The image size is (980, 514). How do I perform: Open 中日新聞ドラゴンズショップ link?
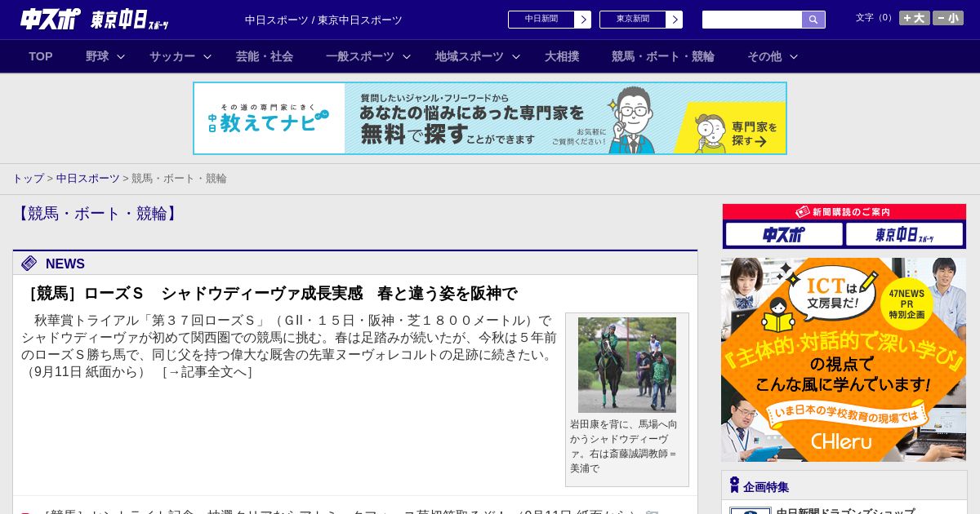pos(845,512)
